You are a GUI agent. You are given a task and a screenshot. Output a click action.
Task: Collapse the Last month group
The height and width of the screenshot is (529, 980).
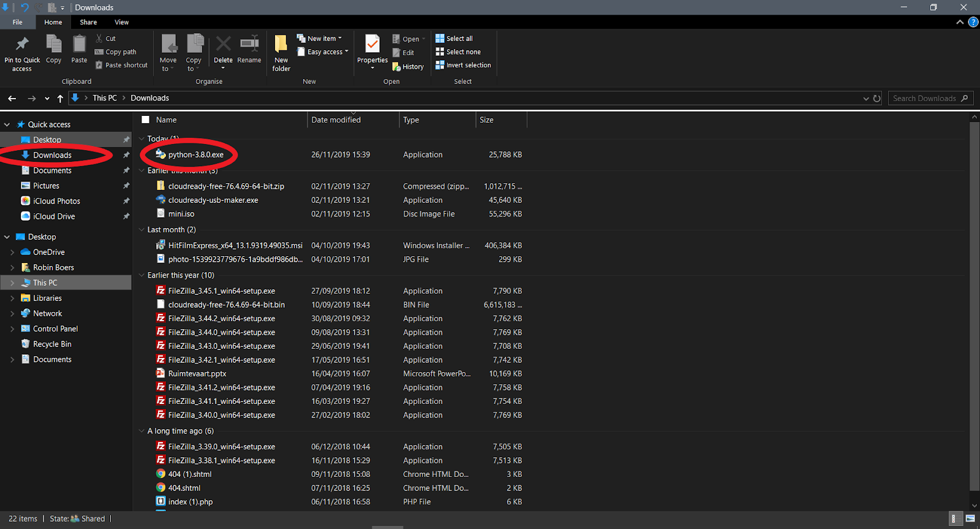tap(141, 229)
